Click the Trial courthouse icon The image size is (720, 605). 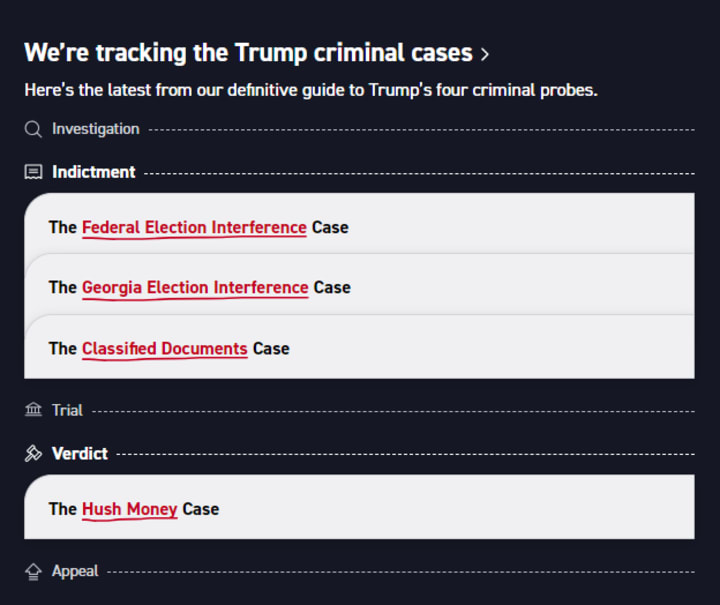33,410
